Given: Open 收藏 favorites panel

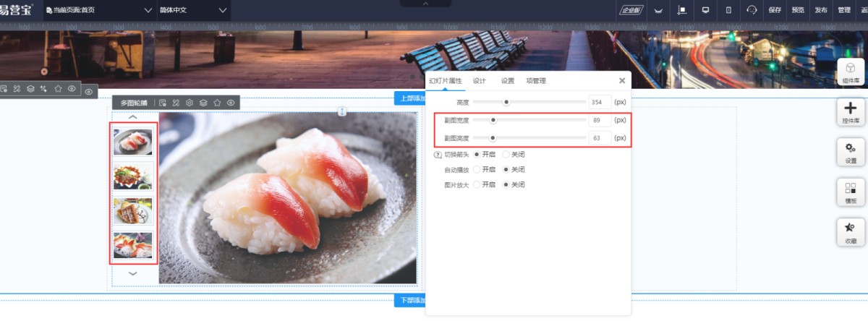Looking at the screenshot, I should click(851, 233).
